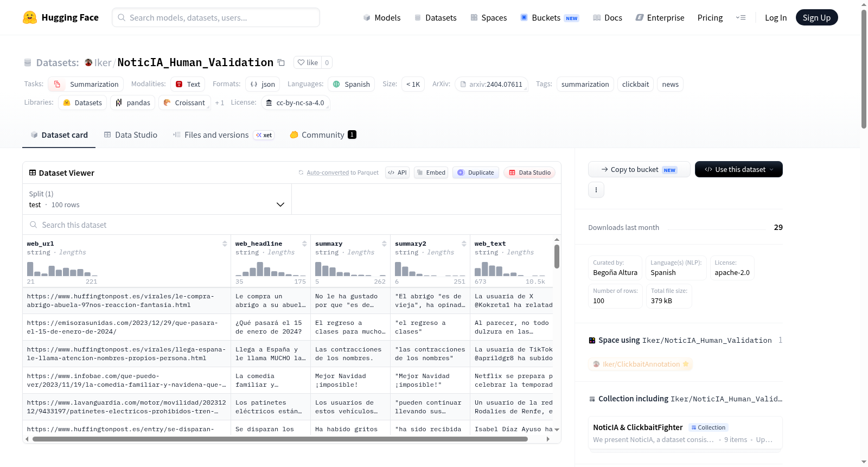The width and height of the screenshot is (868, 467).
Task: Open Enterprise in the top navigation
Action: click(x=660, y=17)
